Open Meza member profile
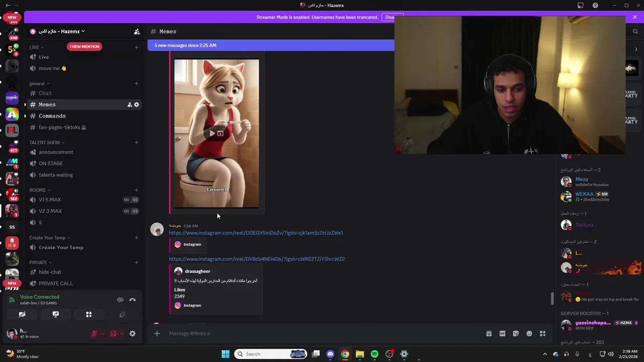The width and height of the screenshot is (644, 362). point(600,182)
